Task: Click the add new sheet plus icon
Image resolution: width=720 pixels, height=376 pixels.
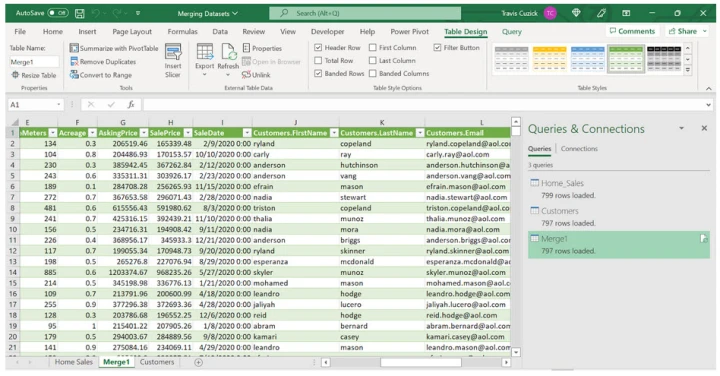Action: pos(198,362)
